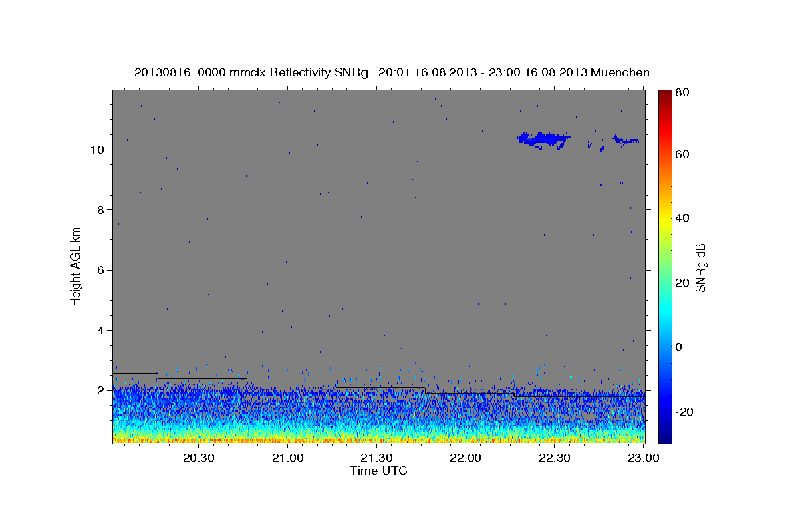Click the colorbar value 40
The image size is (798, 532).
coord(684,218)
